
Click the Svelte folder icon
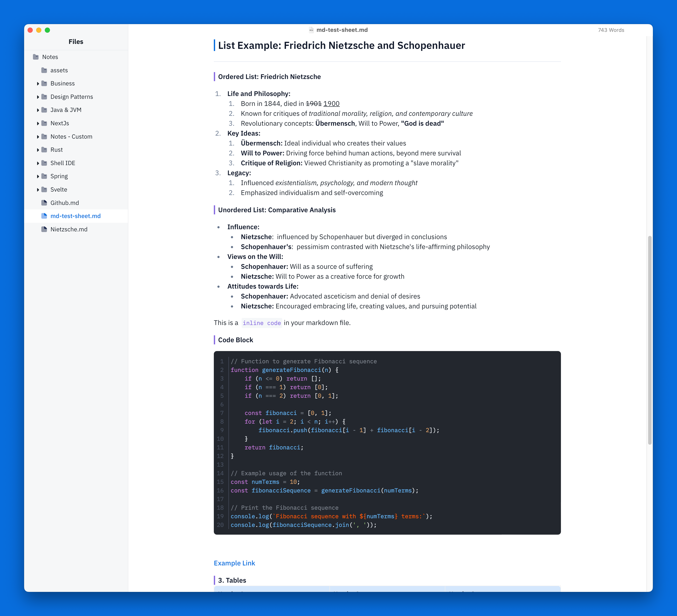[x=44, y=189]
